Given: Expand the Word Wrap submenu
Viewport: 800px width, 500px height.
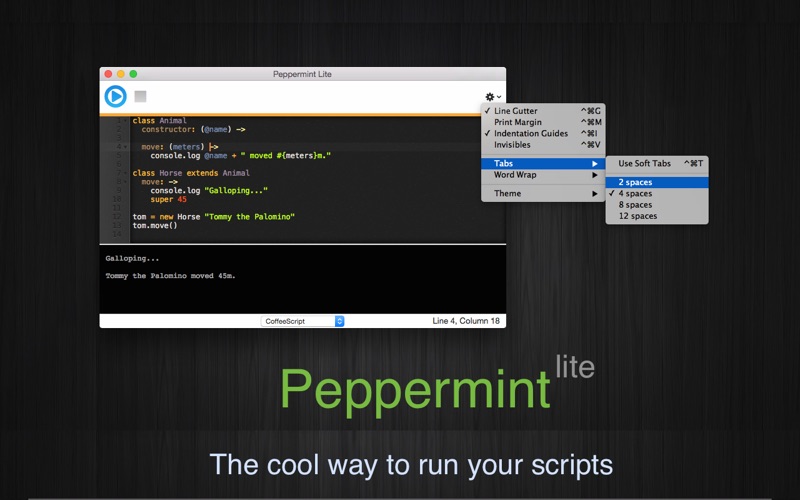Looking at the screenshot, I should click(543, 174).
